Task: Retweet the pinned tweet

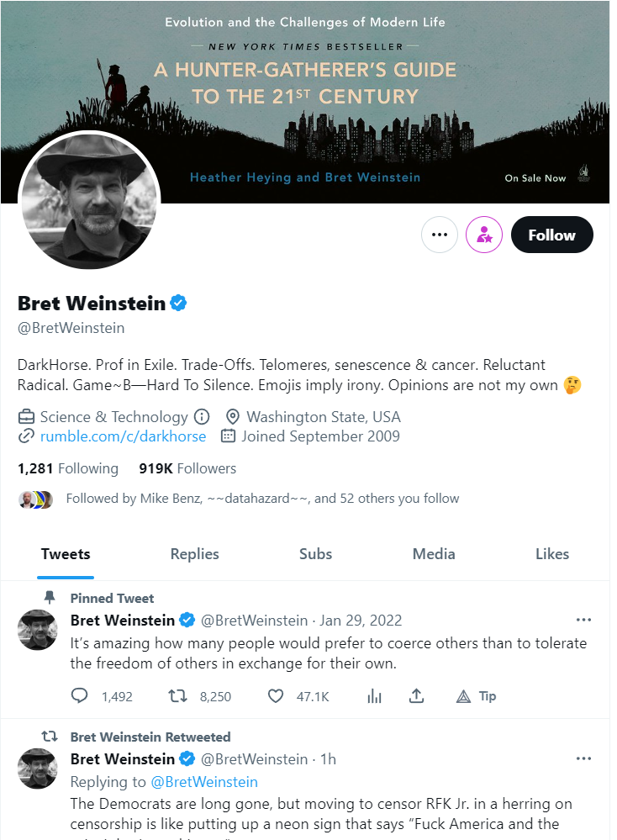Action: pyautogui.click(x=177, y=696)
